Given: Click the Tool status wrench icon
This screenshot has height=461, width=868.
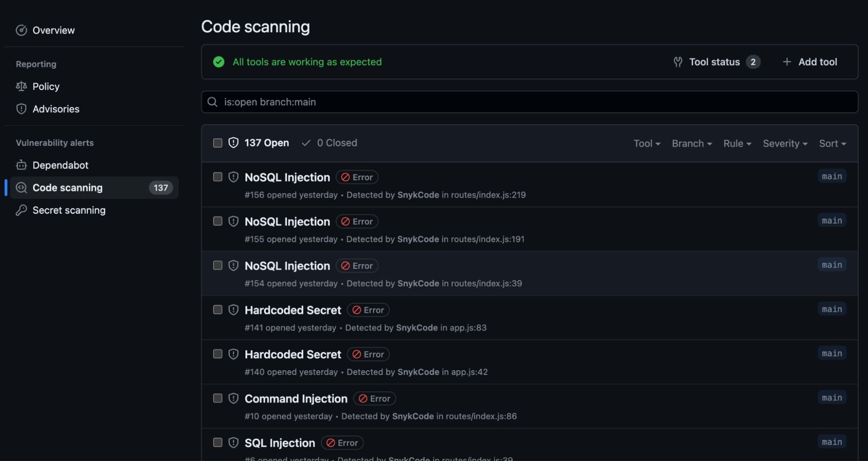Looking at the screenshot, I should [x=678, y=62].
